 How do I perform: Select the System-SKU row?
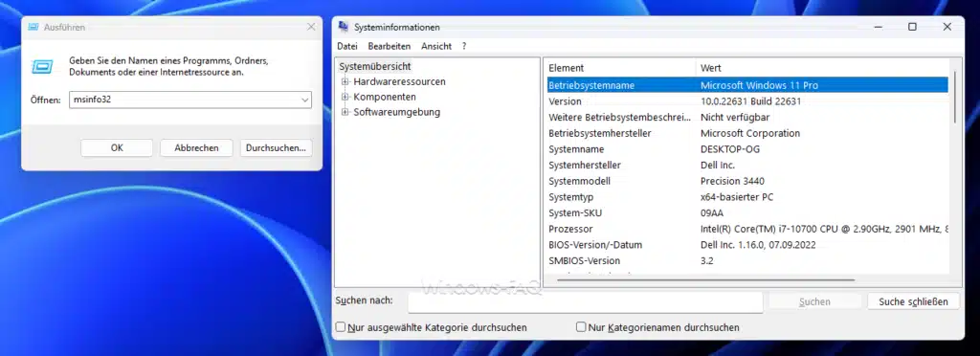(x=747, y=213)
